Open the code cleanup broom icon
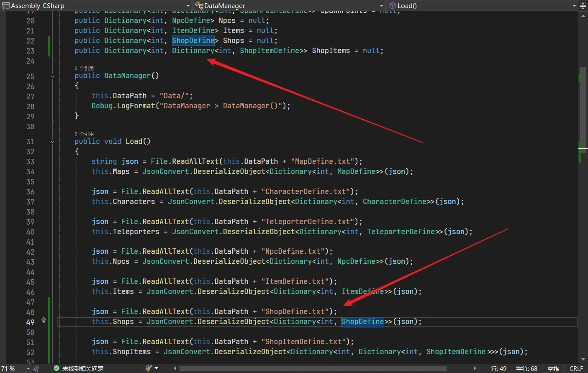 click(x=149, y=368)
